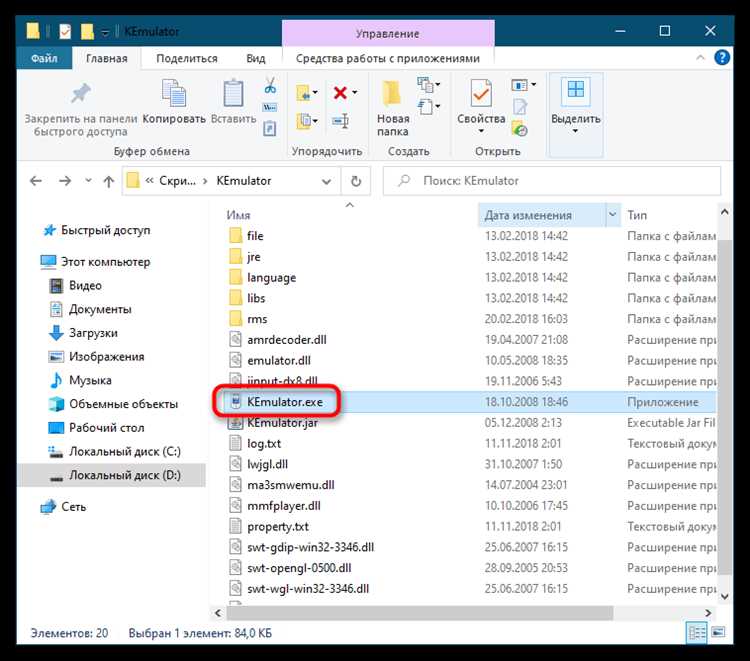The width and height of the screenshot is (750, 661).
Task: Open Свойства dropdown arrow
Action: (481, 131)
